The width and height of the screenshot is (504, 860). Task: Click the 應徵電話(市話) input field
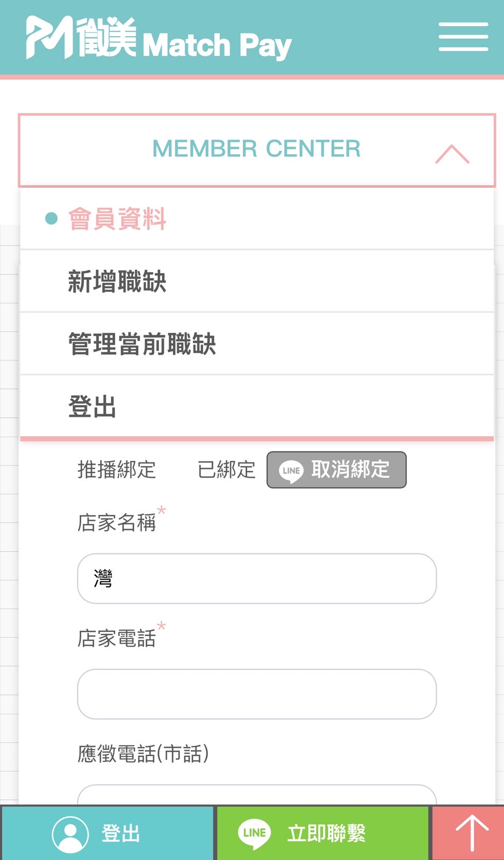(x=257, y=795)
